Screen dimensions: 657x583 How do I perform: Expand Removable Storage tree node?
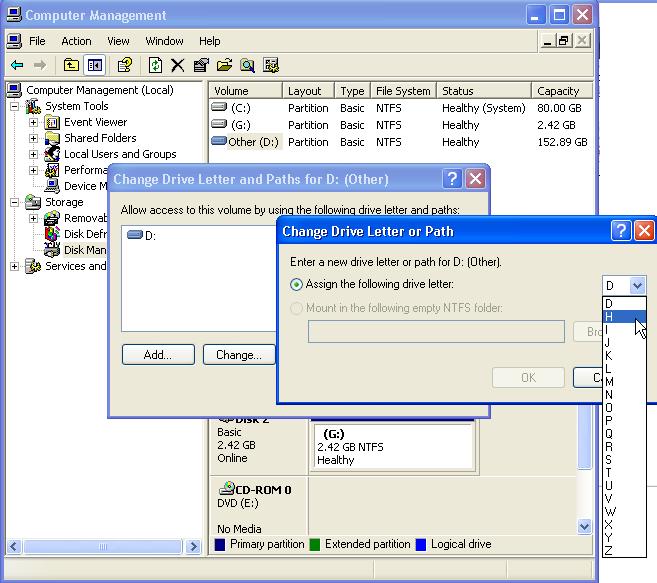coord(33,218)
